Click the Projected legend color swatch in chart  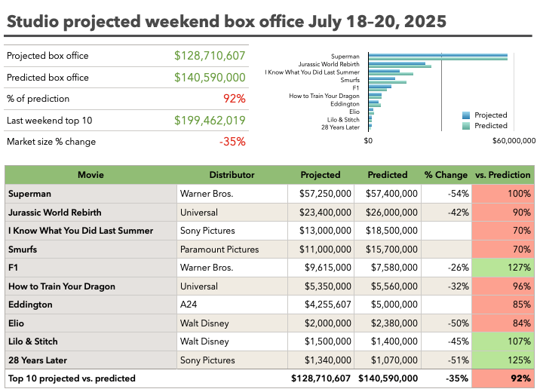pyautogui.click(x=466, y=115)
